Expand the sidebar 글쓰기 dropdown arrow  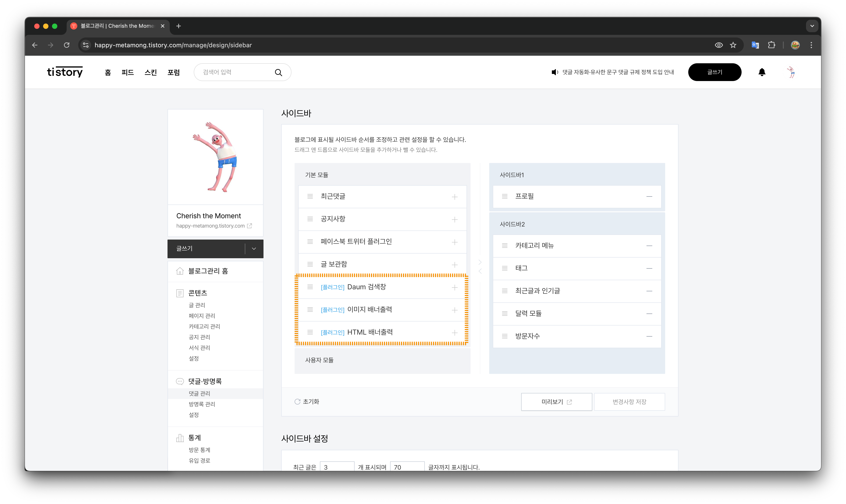coord(254,249)
